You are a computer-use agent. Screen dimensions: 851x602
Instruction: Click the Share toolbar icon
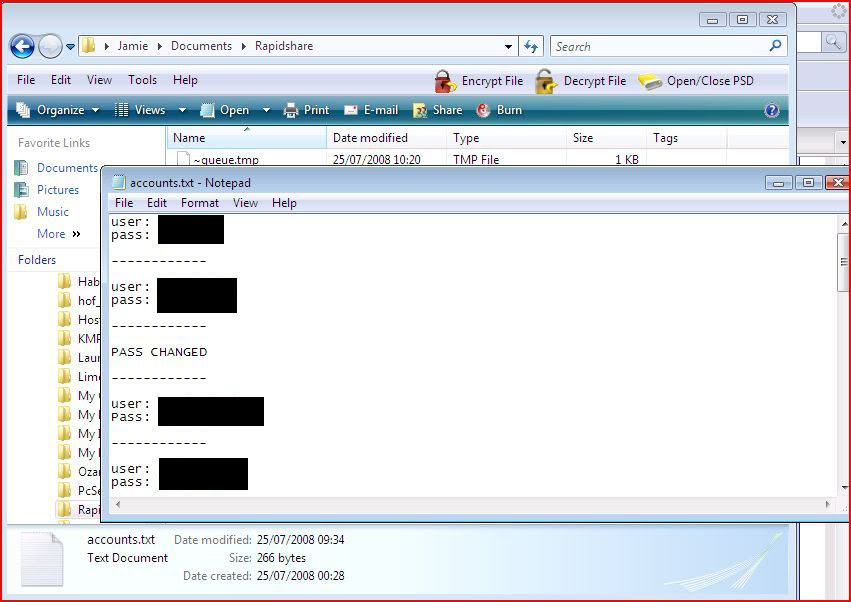pyautogui.click(x=420, y=110)
